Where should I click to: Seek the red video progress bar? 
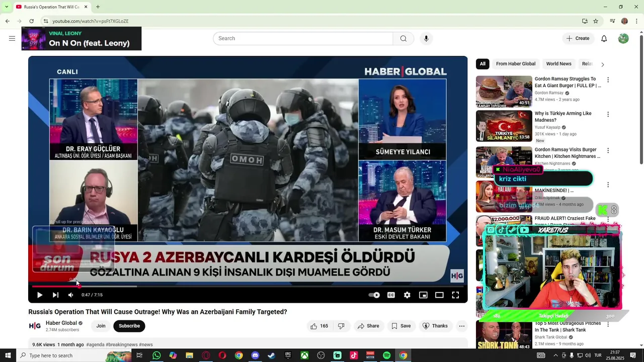[x=248, y=286]
